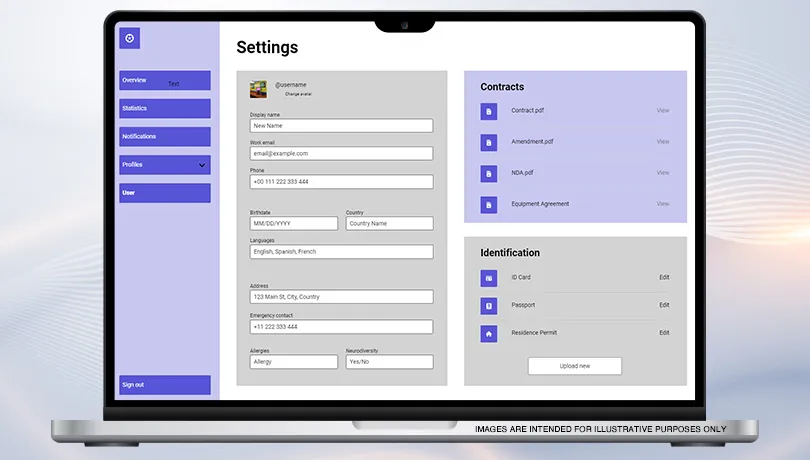Click the Amendment.pdf file icon

click(488, 142)
